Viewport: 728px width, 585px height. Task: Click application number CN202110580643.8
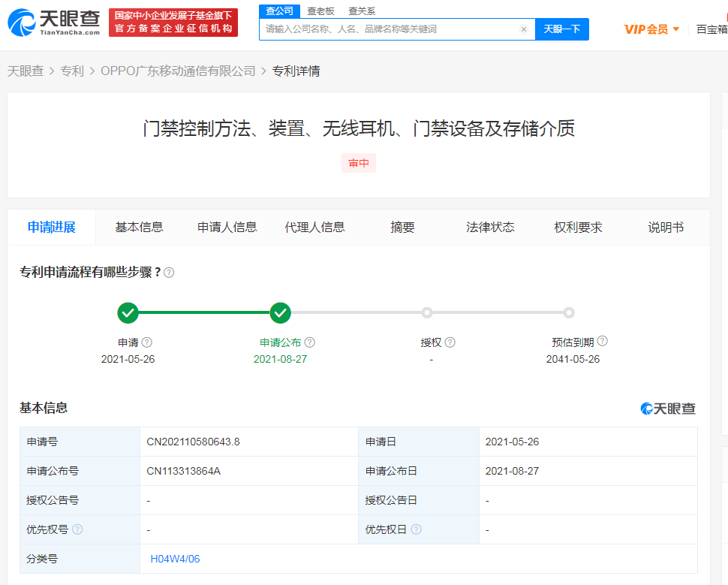[x=193, y=442]
